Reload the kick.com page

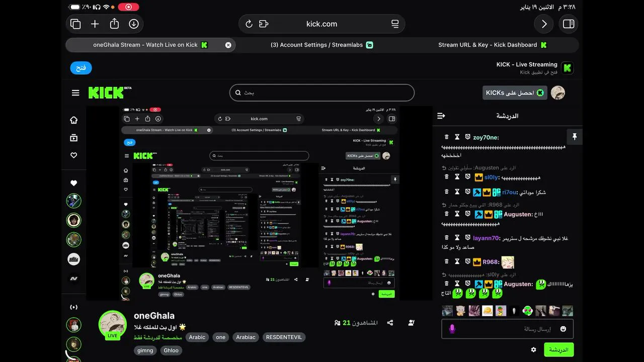coord(249,24)
